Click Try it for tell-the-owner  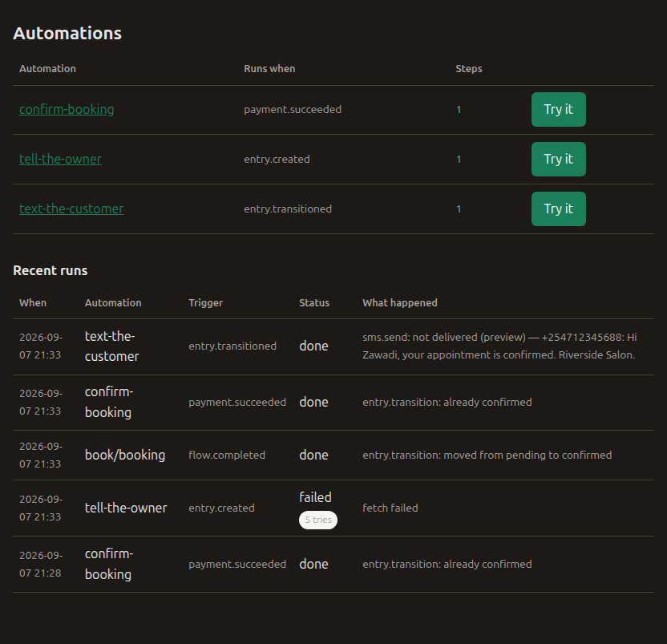click(558, 159)
